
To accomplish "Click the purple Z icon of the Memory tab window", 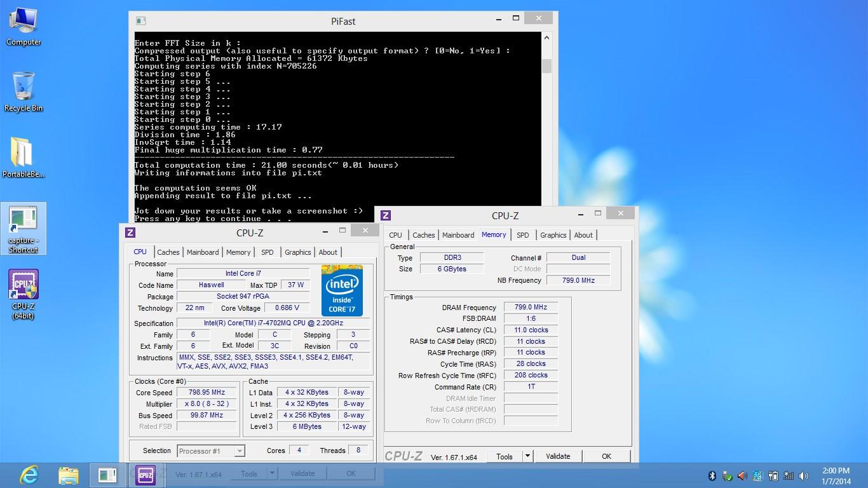I will [385, 215].
